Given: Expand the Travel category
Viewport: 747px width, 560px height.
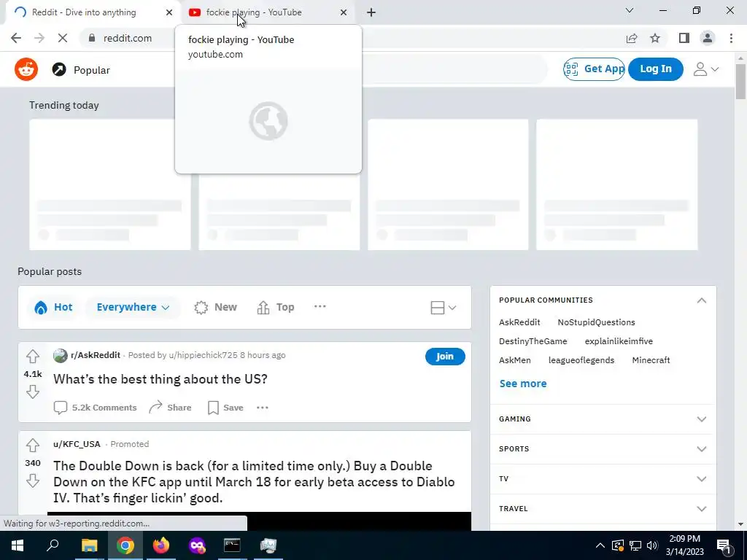Looking at the screenshot, I should (701, 509).
